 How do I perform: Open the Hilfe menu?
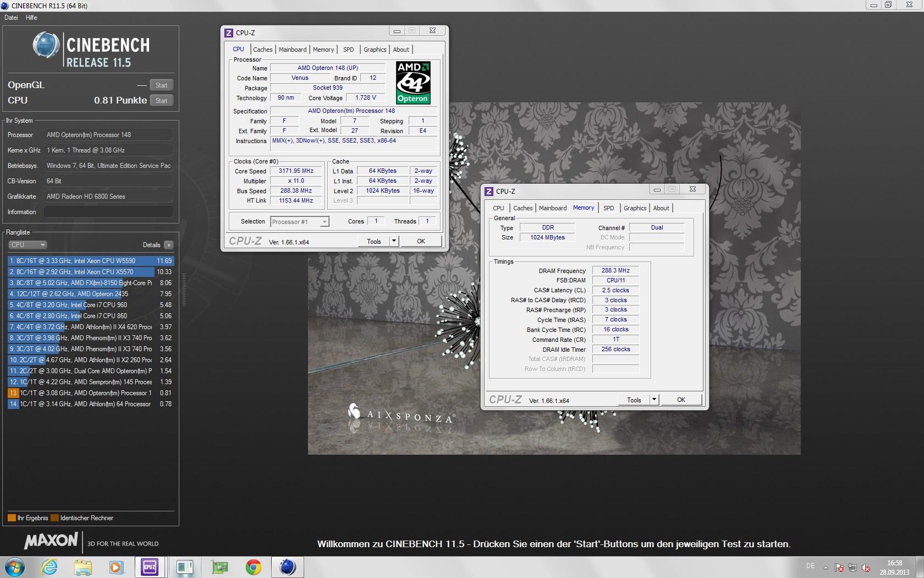click(31, 18)
